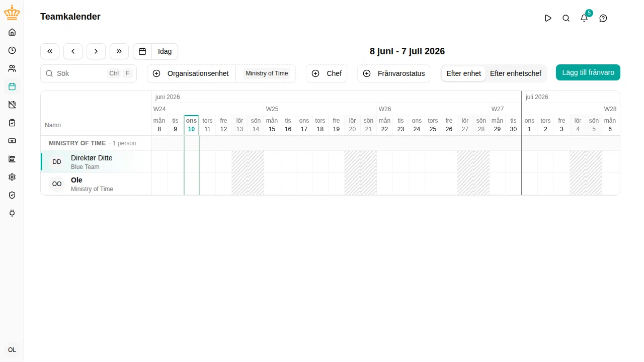This screenshot has width=644, height=362.
Task: Focus the Sök search field
Action: coord(89,73)
